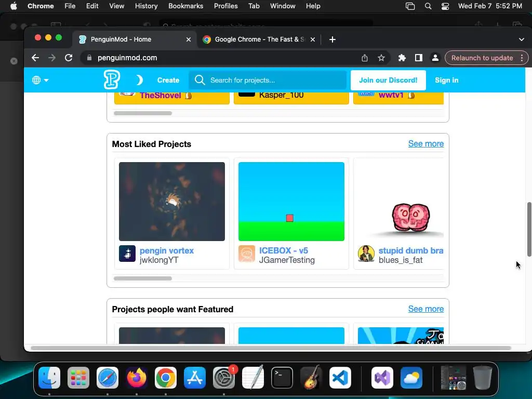Go back with Chrome's back arrow

[x=35, y=58]
